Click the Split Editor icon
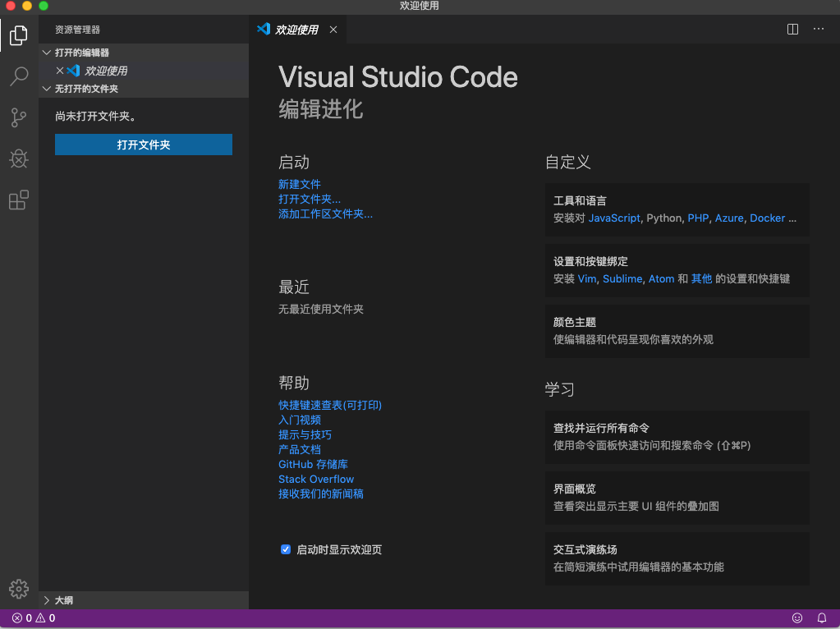This screenshot has width=840, height=629. pos(792,29)
